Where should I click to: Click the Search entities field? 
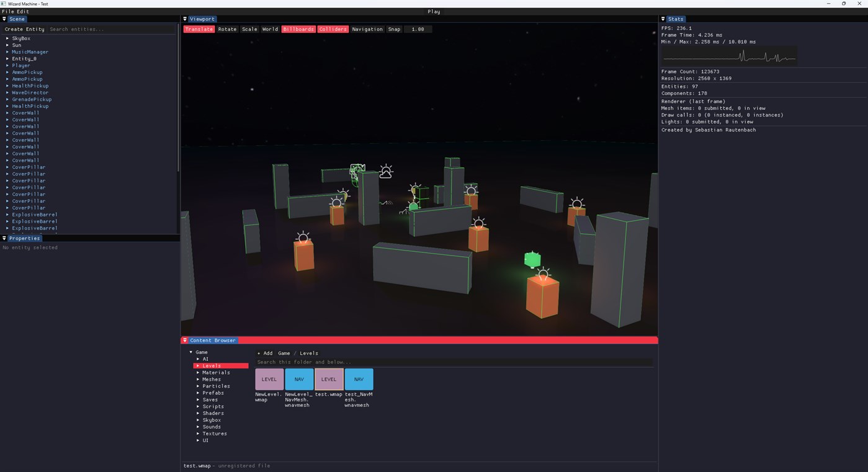pyautogui.click(x=112, y=29)
